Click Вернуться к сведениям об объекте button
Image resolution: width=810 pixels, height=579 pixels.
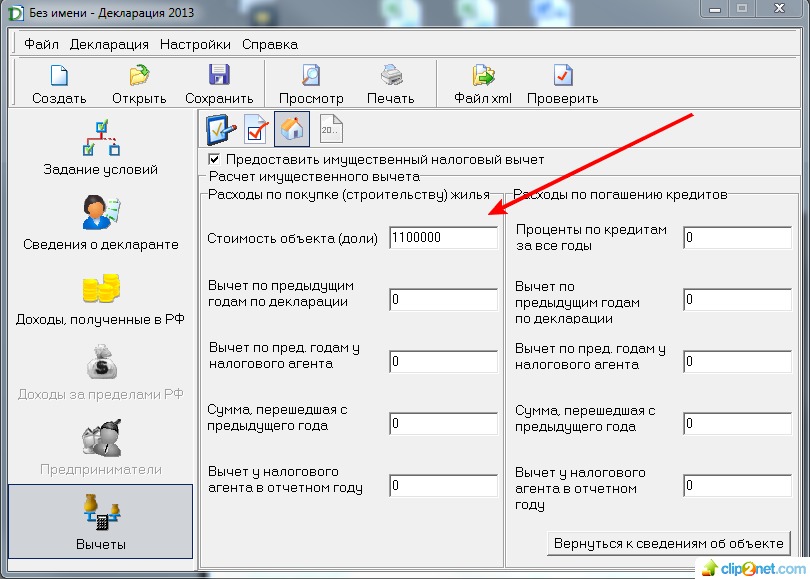(668, 543)
